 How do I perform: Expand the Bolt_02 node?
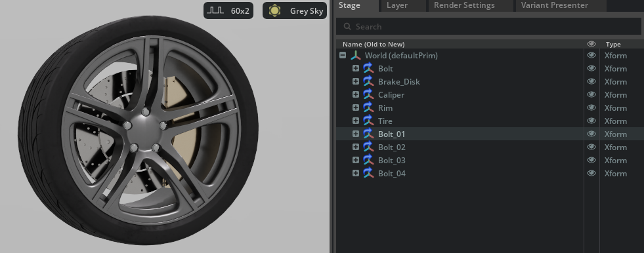356,147
